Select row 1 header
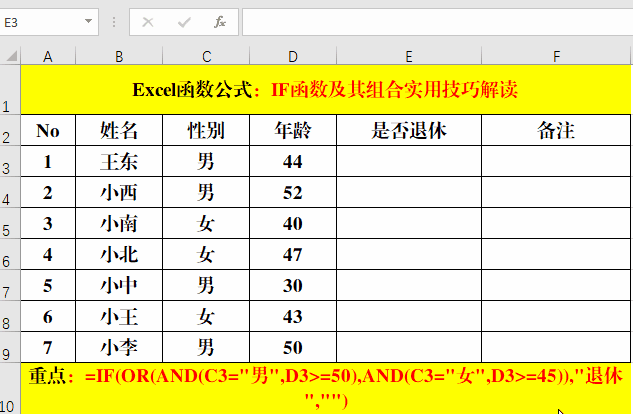The image size is (633, 414). point(10,90)
